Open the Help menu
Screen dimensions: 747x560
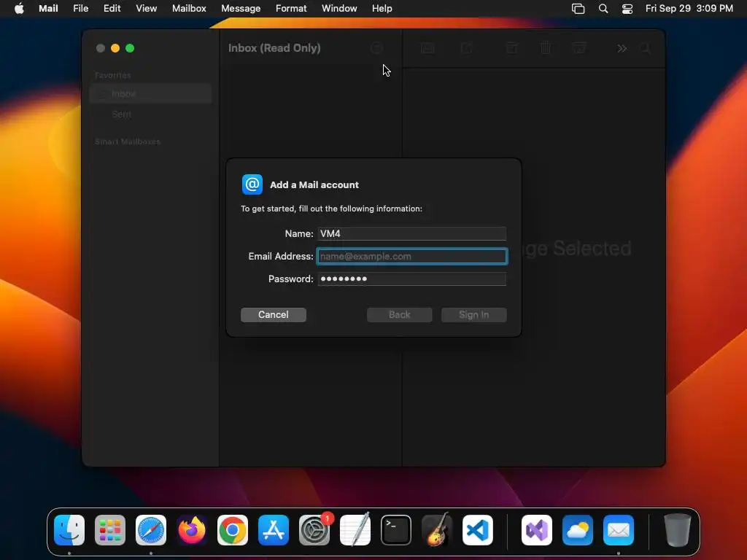(x=382, y=8)
